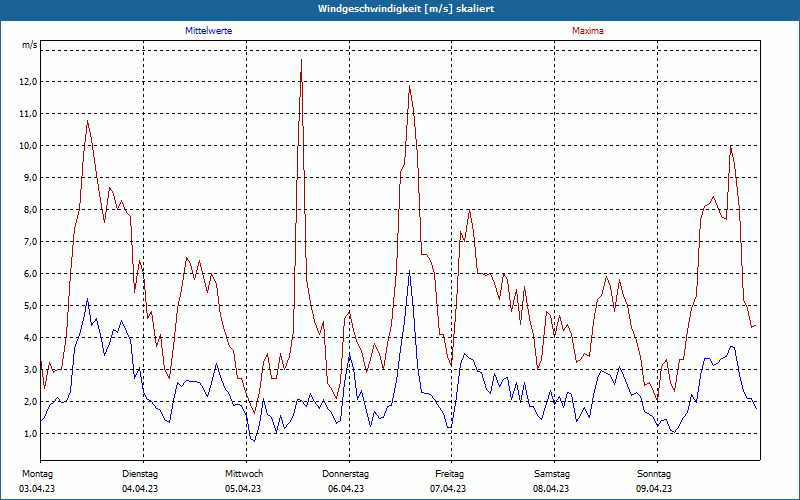
Task: Click the 'Freitag' day label
Action: tap(449, 474)
